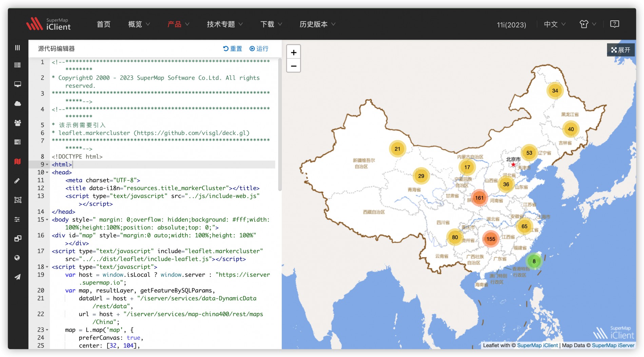Image resolution: width=644 pixels, height=357 pixels.
Task: Select the red map icon in the sidebar
Action: point(18,161)
